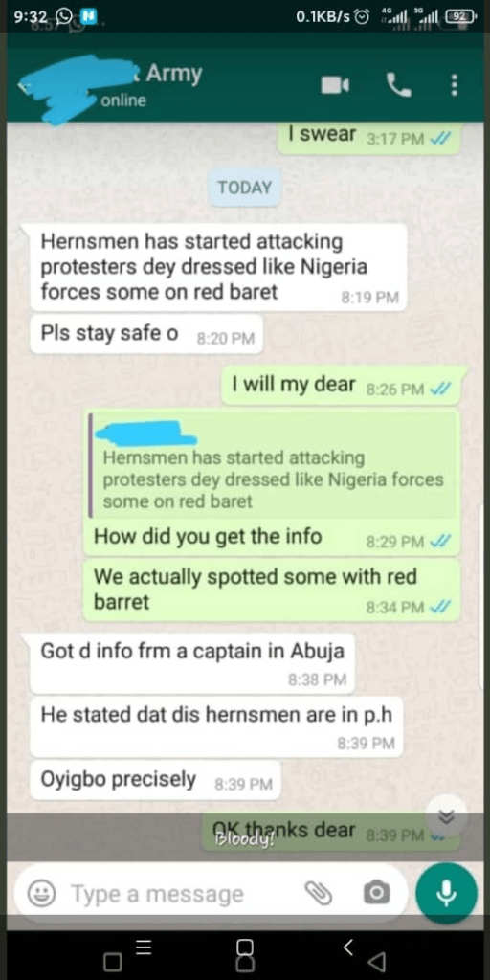
Task: Tap the paperclip attach icon
Action: [x=318, y=893]
